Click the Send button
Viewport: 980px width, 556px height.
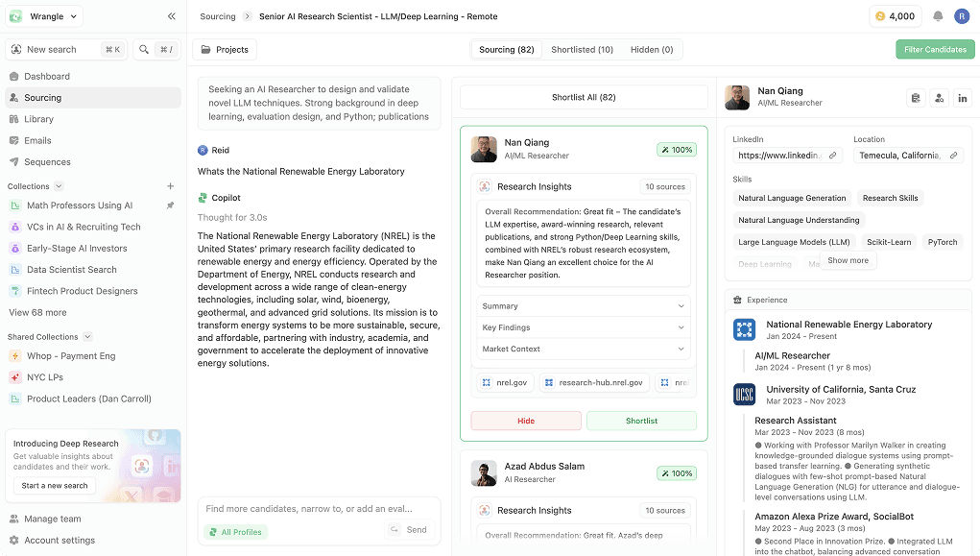coord(410,530)
